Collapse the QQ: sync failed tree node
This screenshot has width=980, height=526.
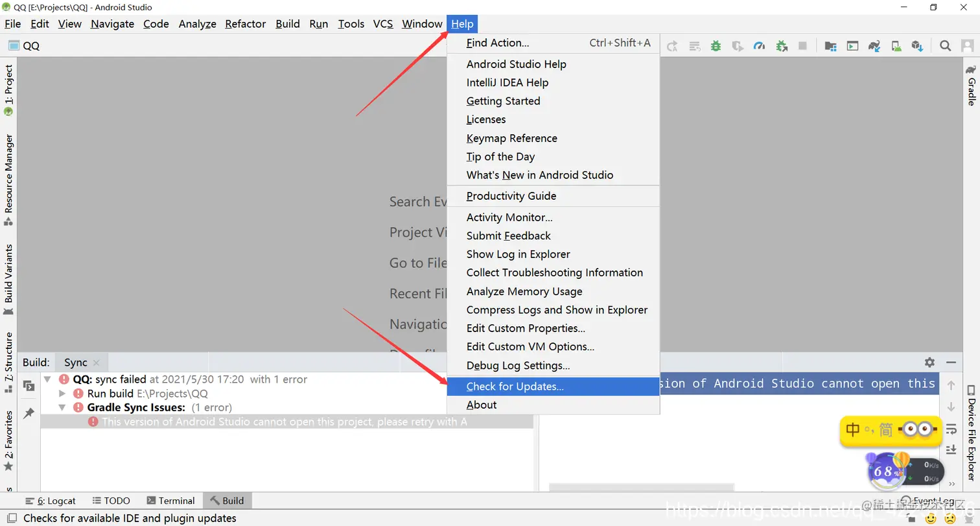(47, 379)
